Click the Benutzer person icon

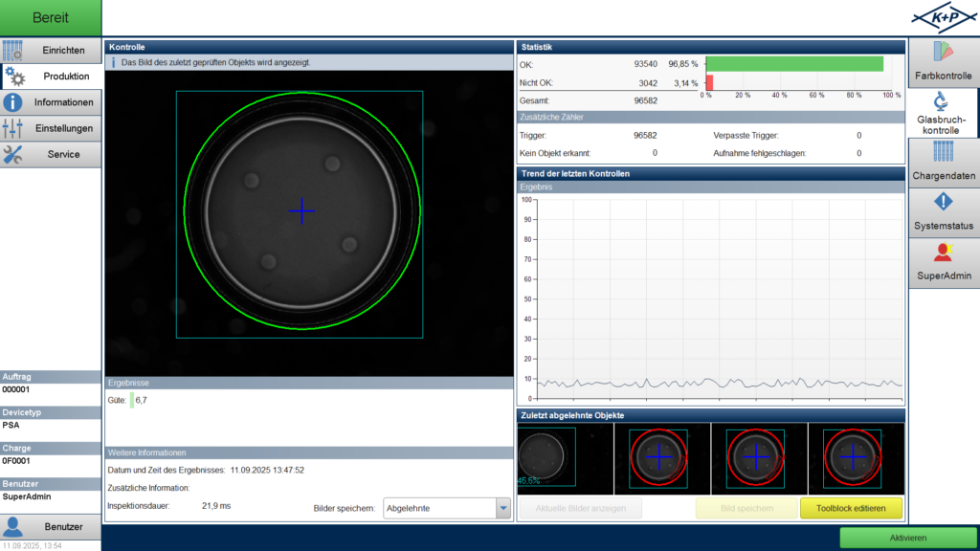coord(13,527)
